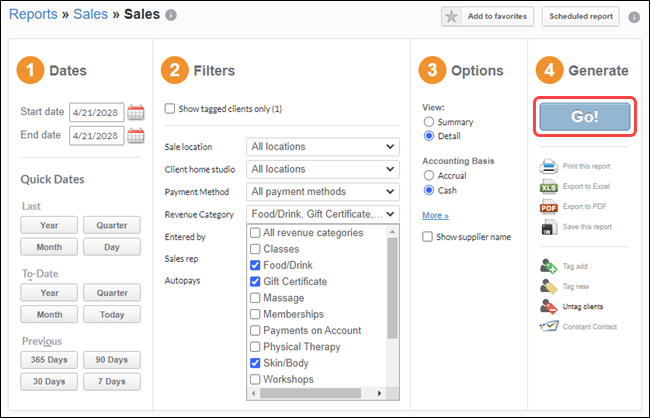Click To-Date Quarter button
This screenshot has width=650, height=418.
point(112,293)
